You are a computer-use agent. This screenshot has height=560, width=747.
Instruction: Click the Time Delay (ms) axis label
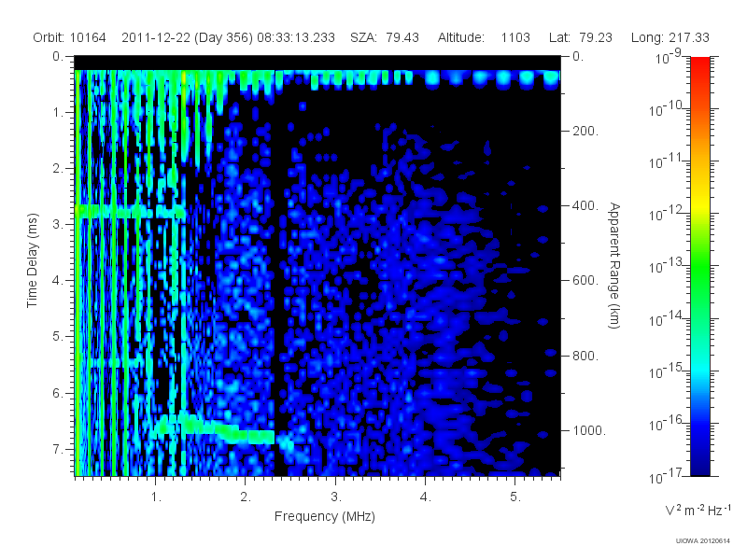point(32,260)
